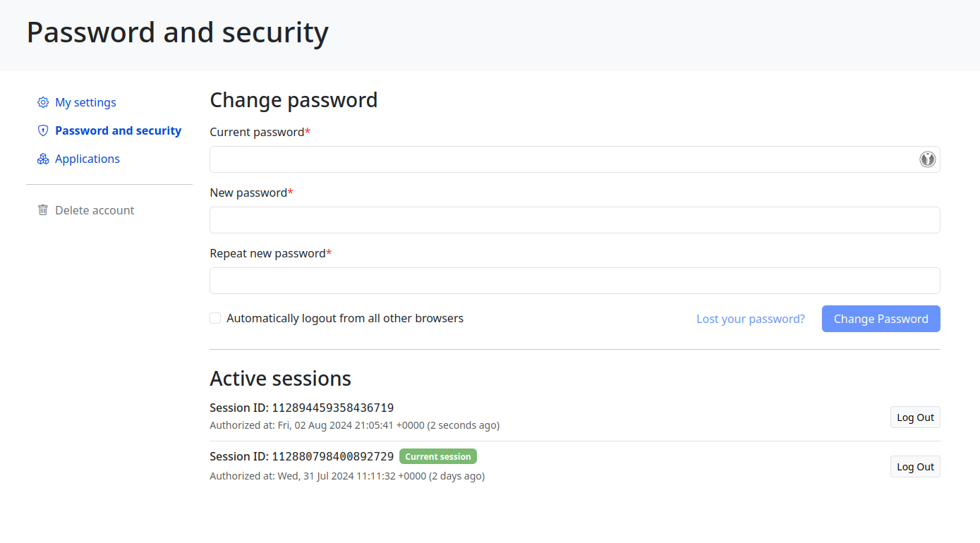This screenshot has width=980, height=543.
Task: Follow the Lost your password? link
Action: coord(750,319)
